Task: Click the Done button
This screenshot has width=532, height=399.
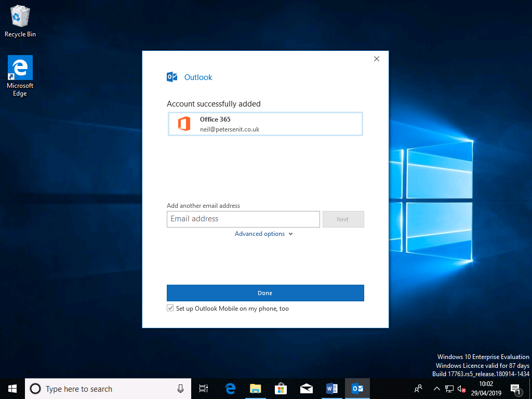Action: pyautogui.click(x=265, y=293)
